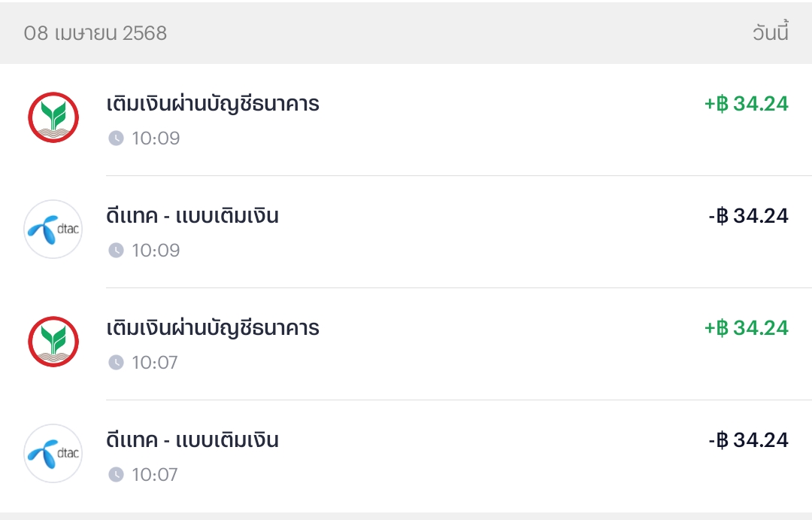Open the 10:09 ดีแทค - แบบเติมเงิน transaction

pos(406,232)
